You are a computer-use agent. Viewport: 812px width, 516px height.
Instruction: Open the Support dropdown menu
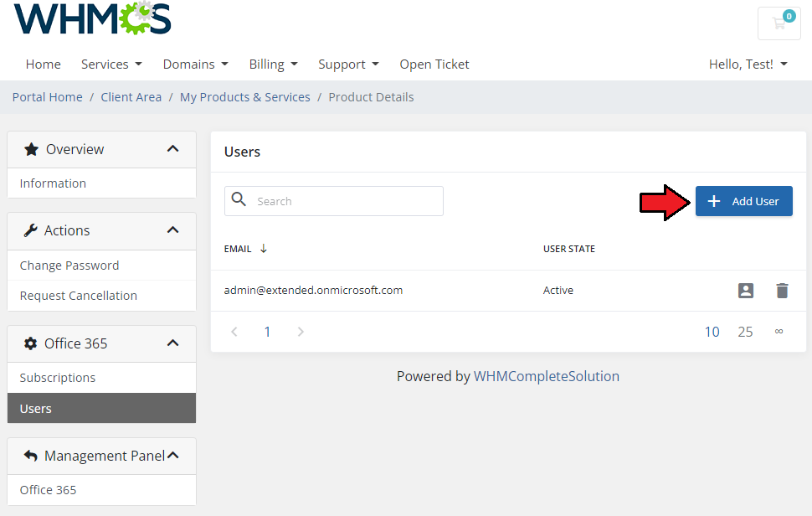(348, 64)
